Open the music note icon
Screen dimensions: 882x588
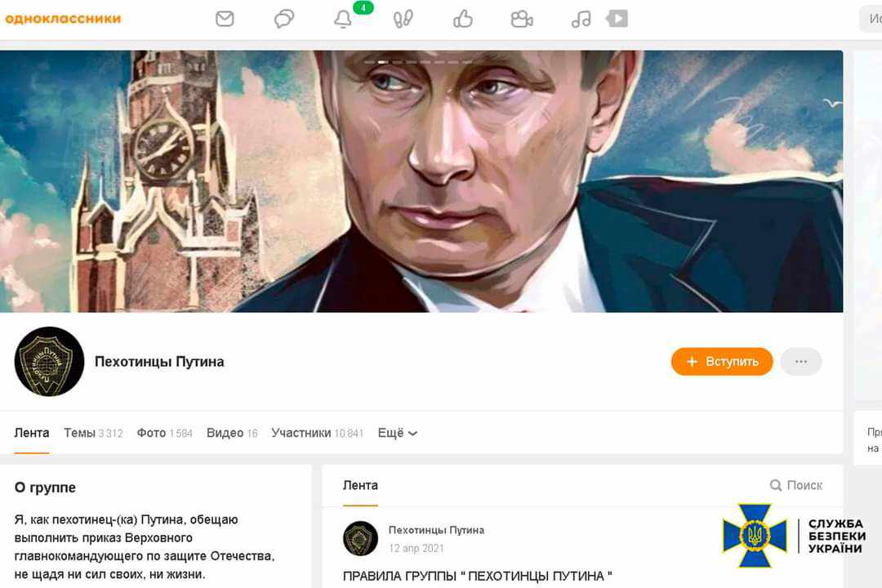coord(581,19)
